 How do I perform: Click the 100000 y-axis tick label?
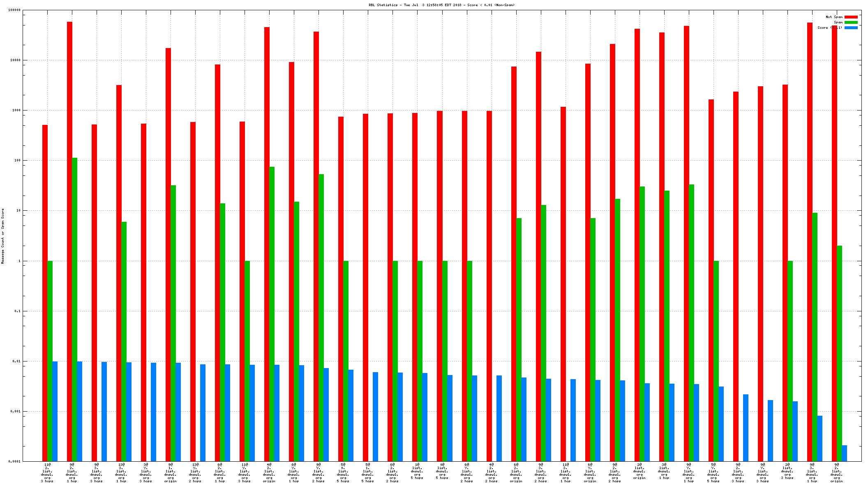[x=14, y=10]
